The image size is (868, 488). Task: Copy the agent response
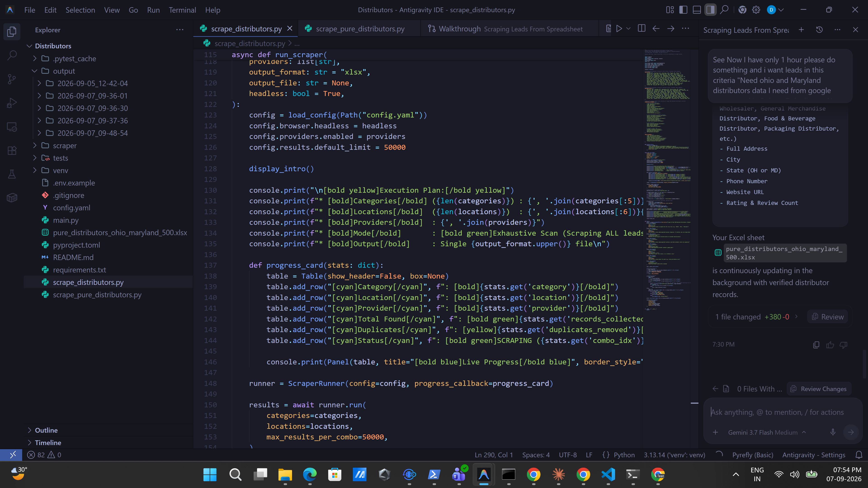[816, 345]
